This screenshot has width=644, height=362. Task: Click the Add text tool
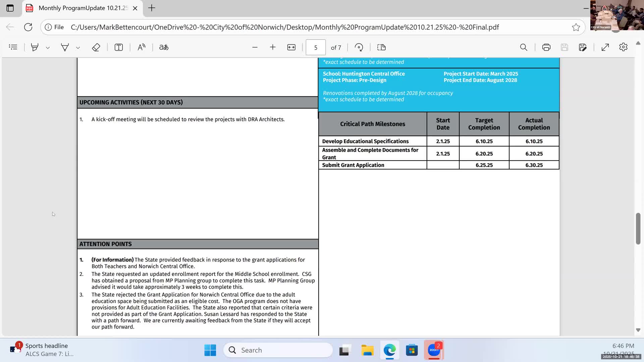coord(119,47)
